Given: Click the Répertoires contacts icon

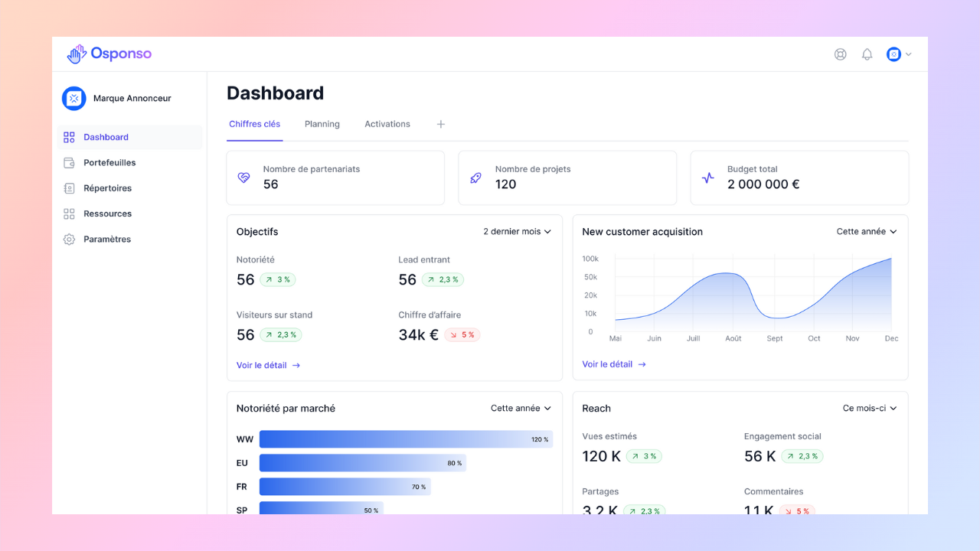Looking at the screenshot, I should (69, 188).
